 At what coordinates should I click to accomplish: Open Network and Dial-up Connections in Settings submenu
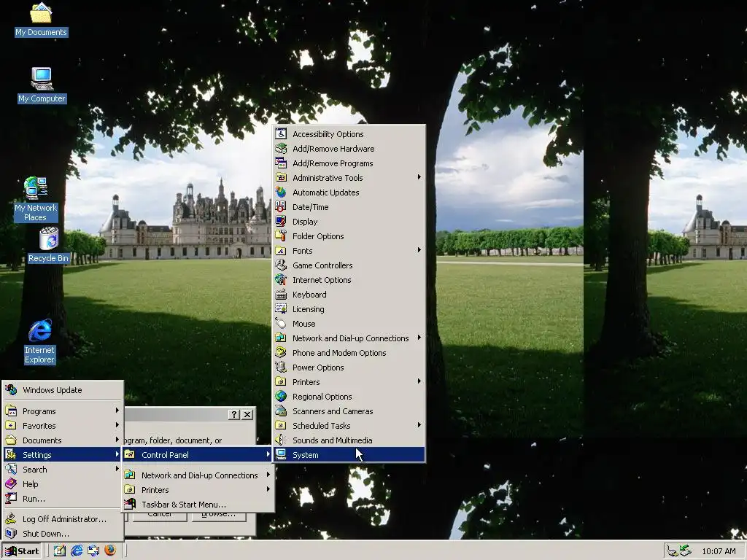tap(198, 475)
